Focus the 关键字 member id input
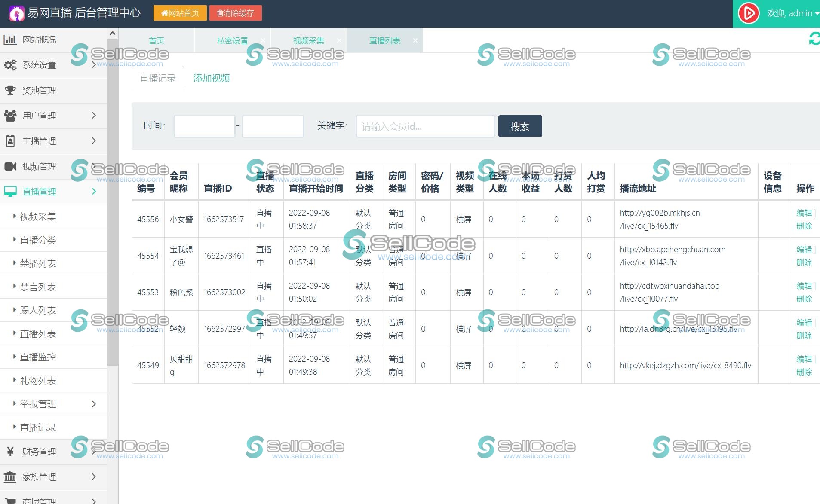 click(425, 126)
